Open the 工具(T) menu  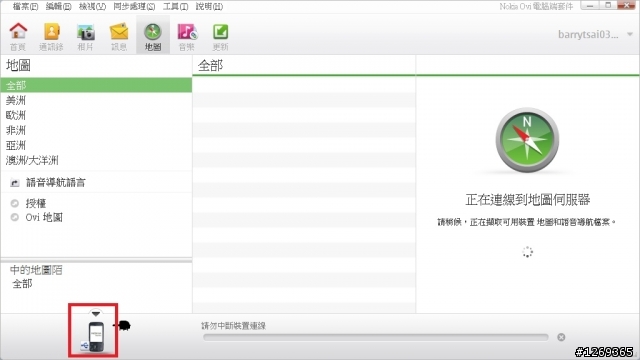click(176, 7)
